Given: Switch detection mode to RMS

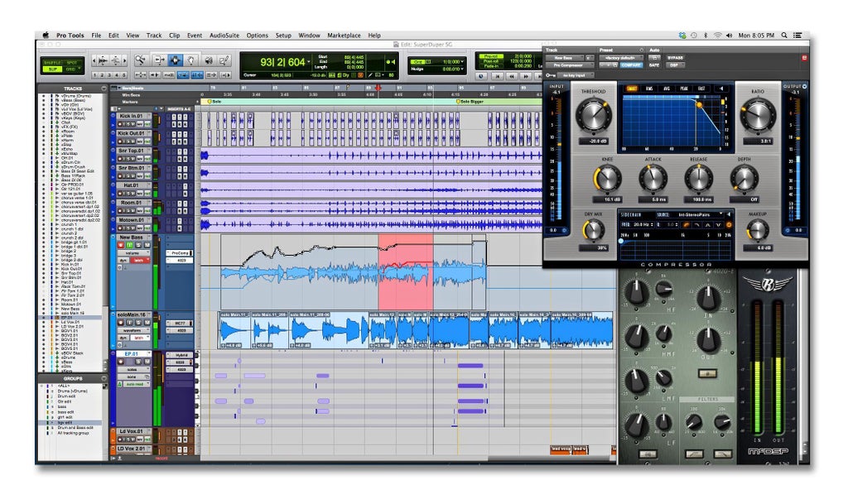Looking at the screenshot, I should pos(649,89).
